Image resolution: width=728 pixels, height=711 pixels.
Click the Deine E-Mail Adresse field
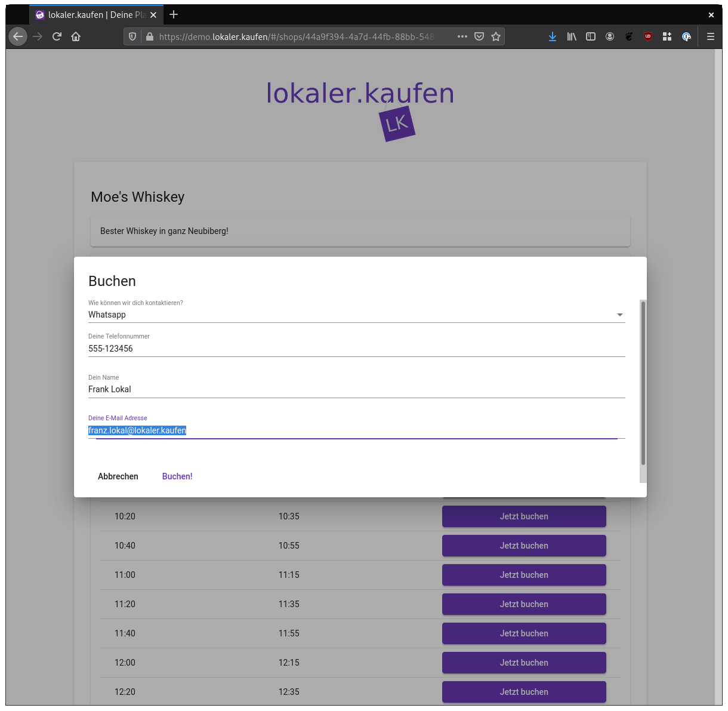[x=357, y=430]
